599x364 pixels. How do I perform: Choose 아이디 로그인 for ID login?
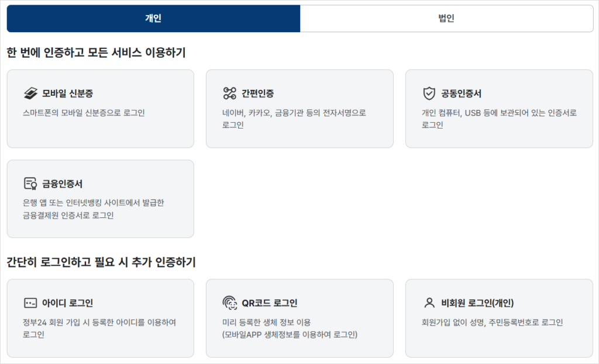[100, 318]
